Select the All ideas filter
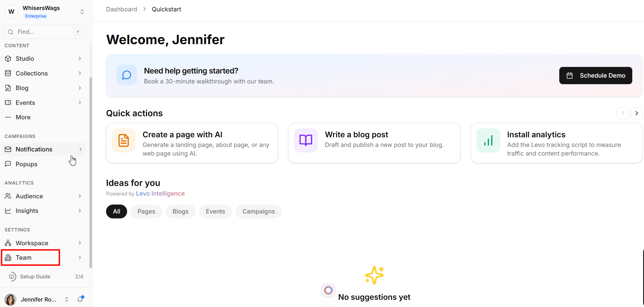Image resolution: width=644 pixels, height=307 pixels. pos(116,211)
